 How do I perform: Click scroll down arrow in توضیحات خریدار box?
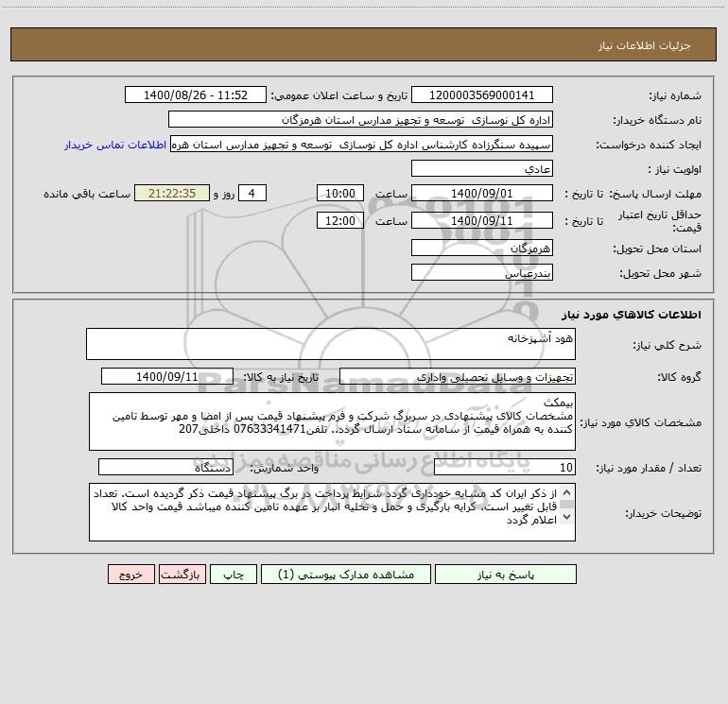[x=566, y=517]
